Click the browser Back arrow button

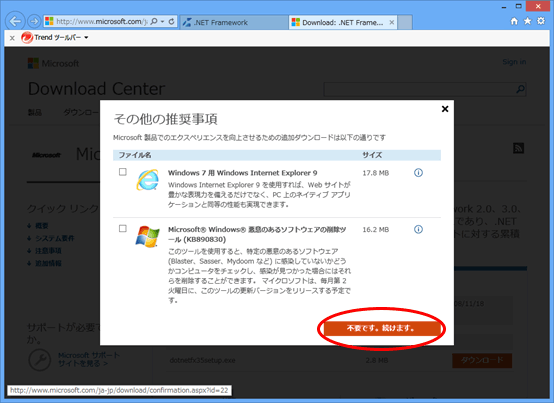coord(15,22)
